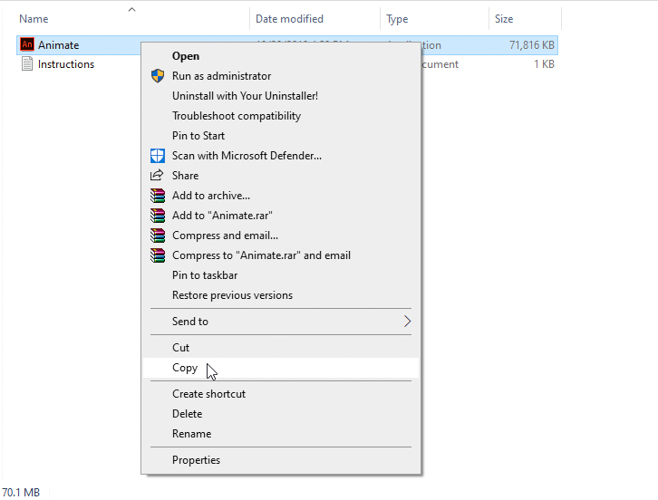Click the Share menu entry
658x500 pixels.
pyautogui.click(x=281, y=175)
